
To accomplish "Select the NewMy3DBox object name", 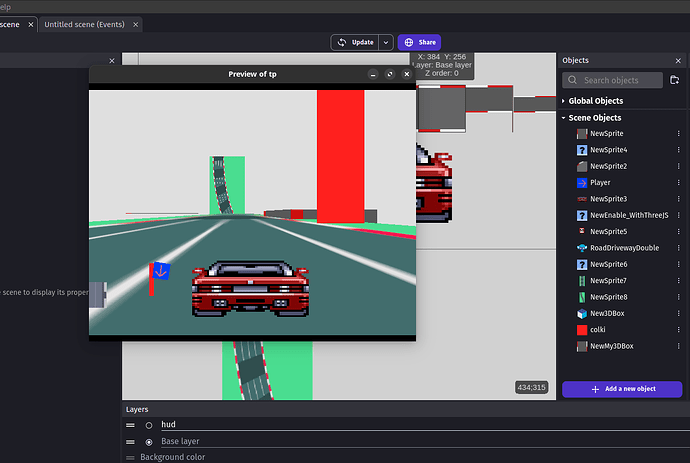I will [612, 346].
